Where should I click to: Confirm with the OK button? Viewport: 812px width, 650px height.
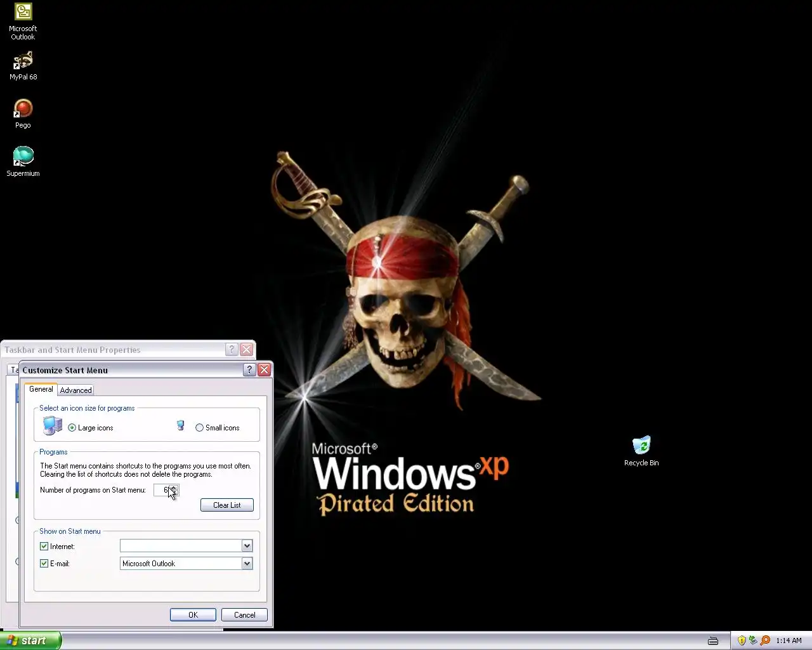(x=193, y=614)
